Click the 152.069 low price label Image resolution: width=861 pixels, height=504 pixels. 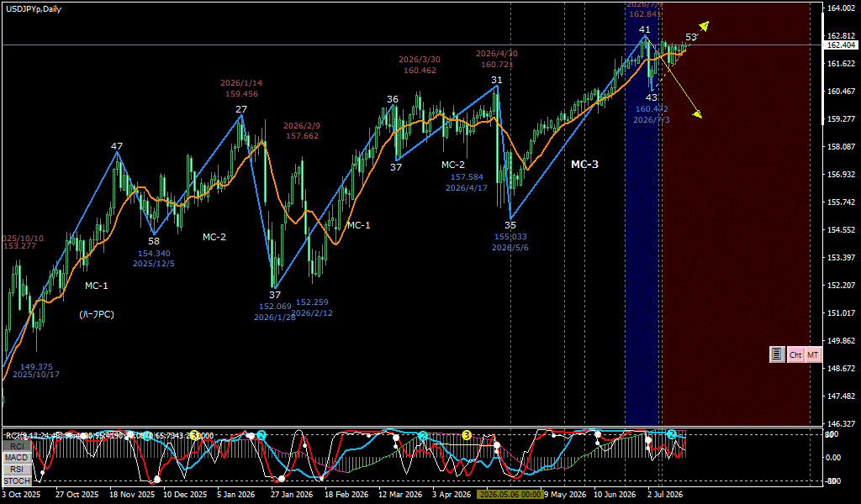pos(275,306)
